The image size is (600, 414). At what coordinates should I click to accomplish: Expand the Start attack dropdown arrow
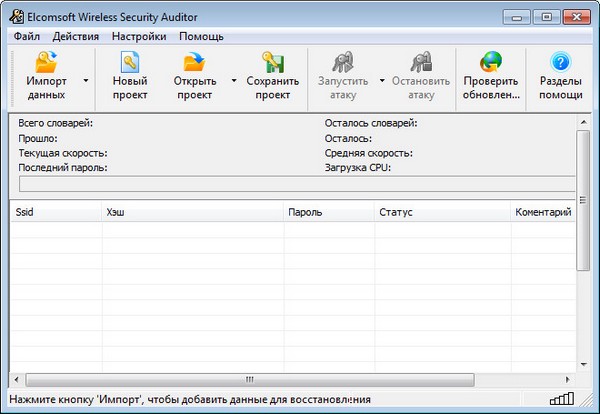point(382,80)
